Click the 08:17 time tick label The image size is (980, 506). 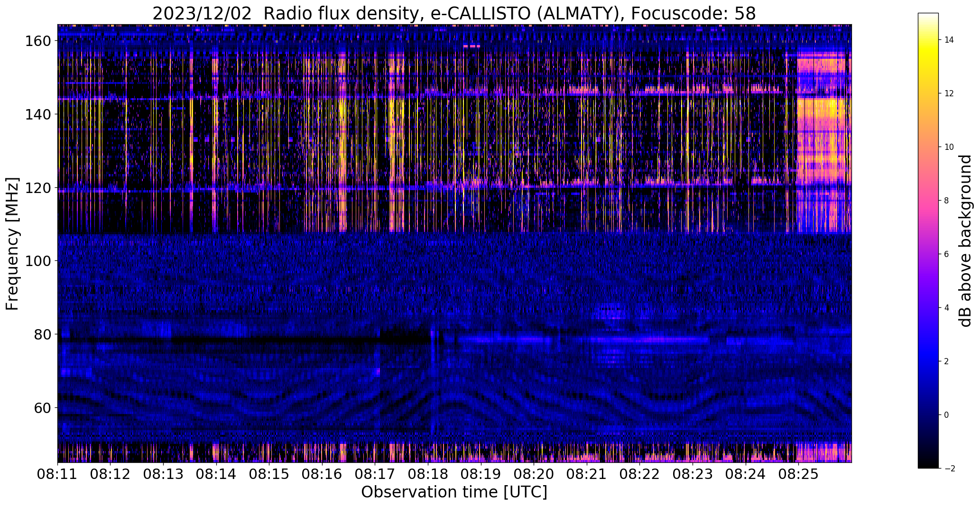(x=375, y=474)
